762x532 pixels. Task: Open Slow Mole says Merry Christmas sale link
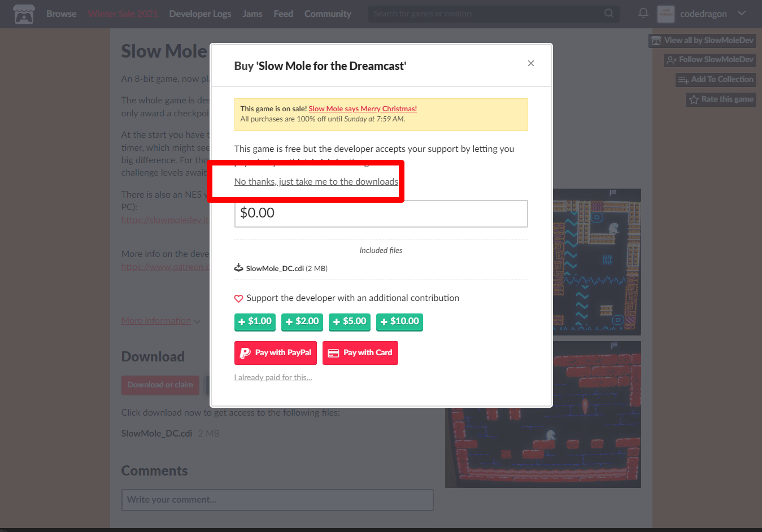tap(363, 108)
